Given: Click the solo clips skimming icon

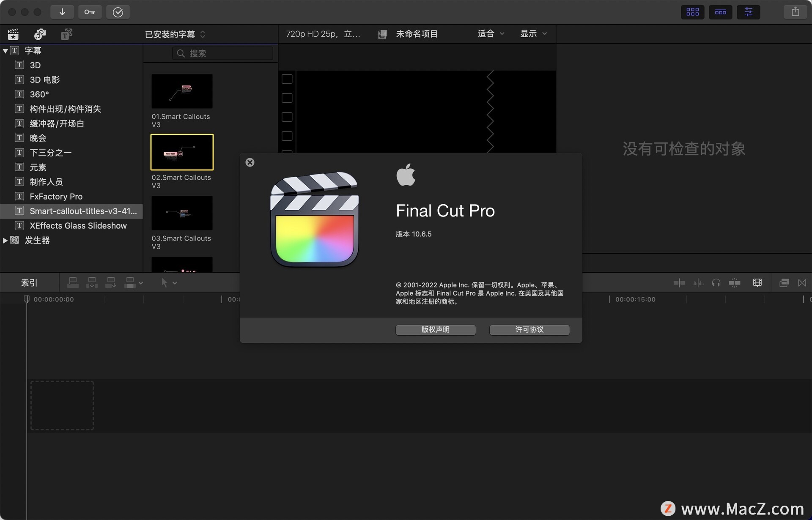Looking at the screenshot, I should tap(735, 282).
